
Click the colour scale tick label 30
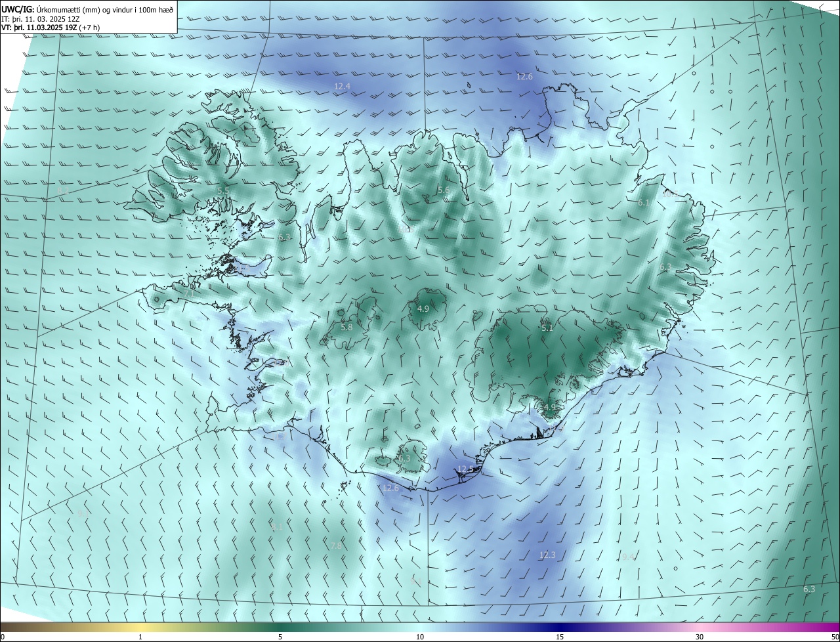tap(700, 637)
